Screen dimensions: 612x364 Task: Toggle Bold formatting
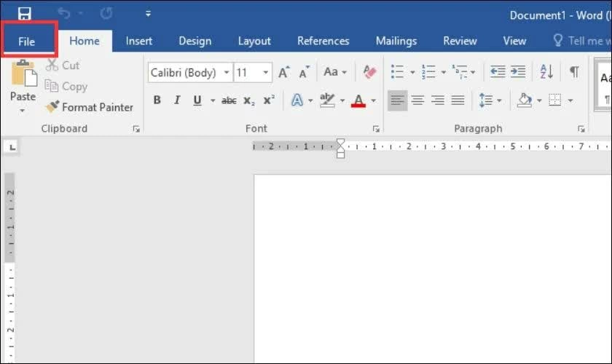tap(157, 100)
